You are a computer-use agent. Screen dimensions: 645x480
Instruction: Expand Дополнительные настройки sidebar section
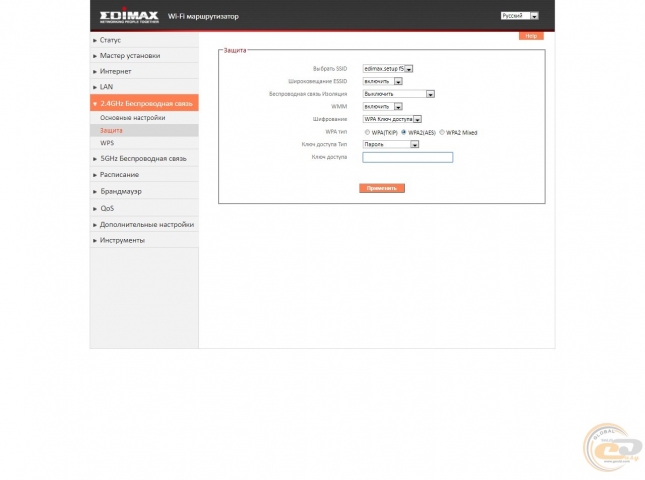point(144,225)
